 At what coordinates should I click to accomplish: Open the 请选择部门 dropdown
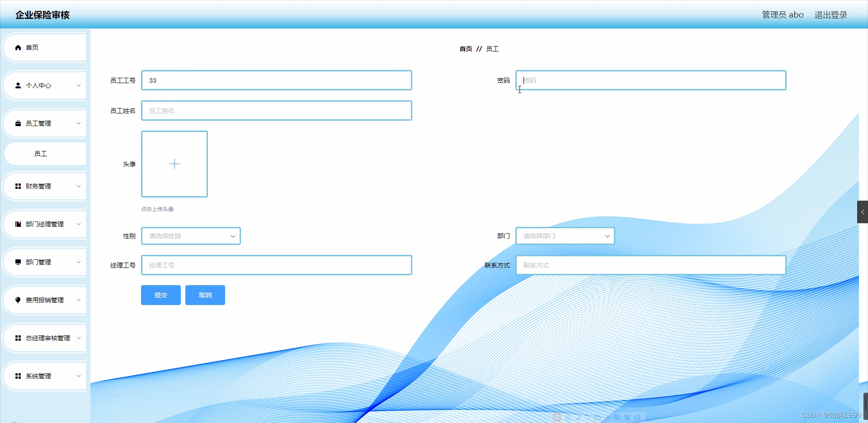(x=565, y=235)
